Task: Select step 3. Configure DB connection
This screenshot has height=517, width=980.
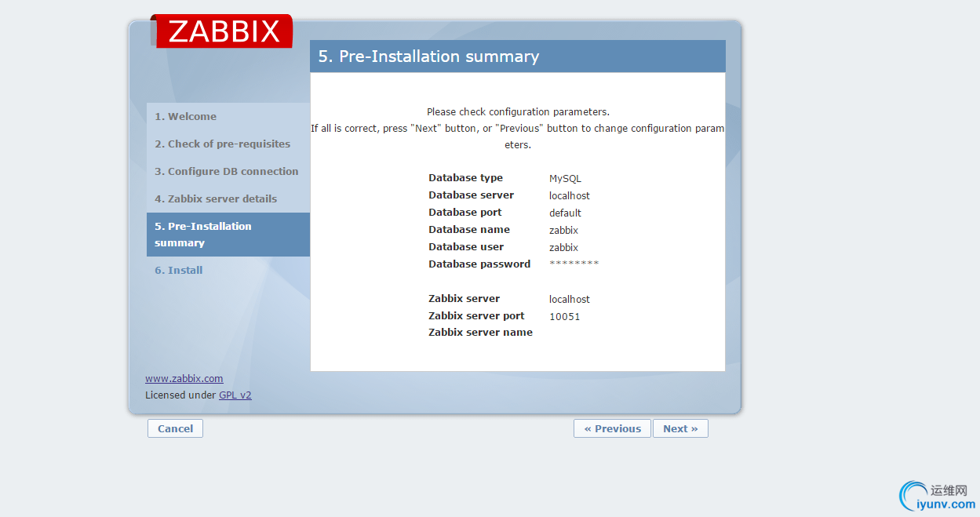Action: point(228,171)
